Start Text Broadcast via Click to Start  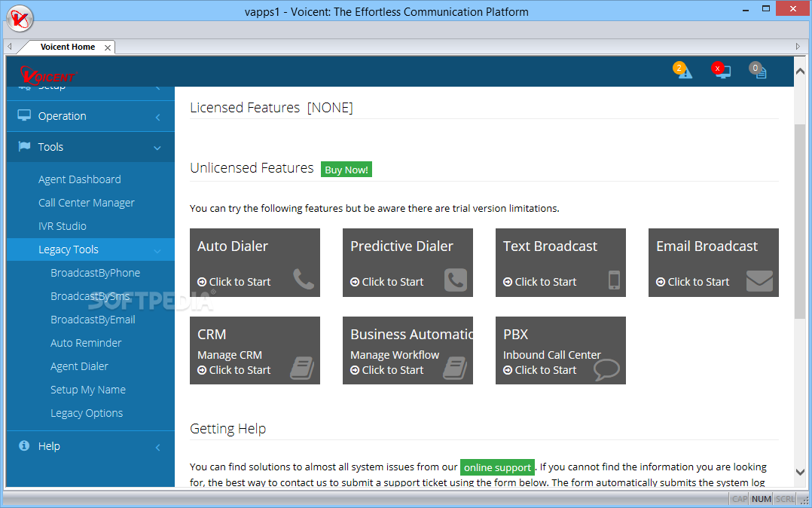[x=539, y=282]
